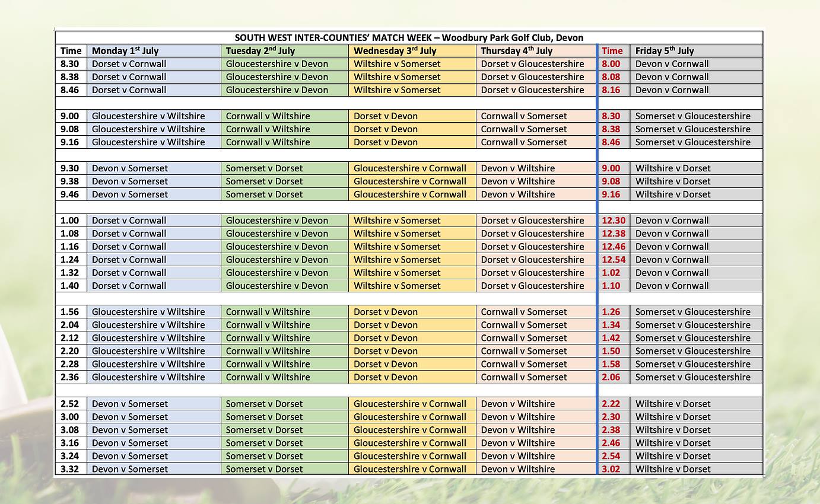820x504 pixels.
Task: Select Friday's 'Wiltshire v Dorset' beside red 2.38
Action: (697, 429)
